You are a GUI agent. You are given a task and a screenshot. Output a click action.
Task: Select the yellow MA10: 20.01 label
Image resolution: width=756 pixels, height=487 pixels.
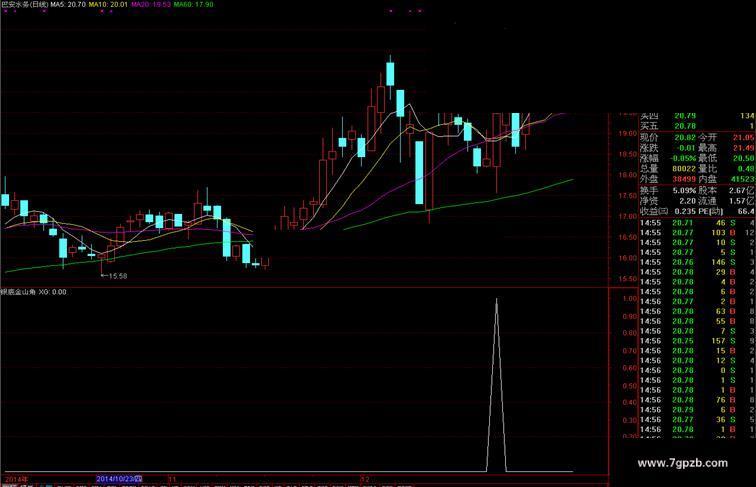click(x=108, y=4)
